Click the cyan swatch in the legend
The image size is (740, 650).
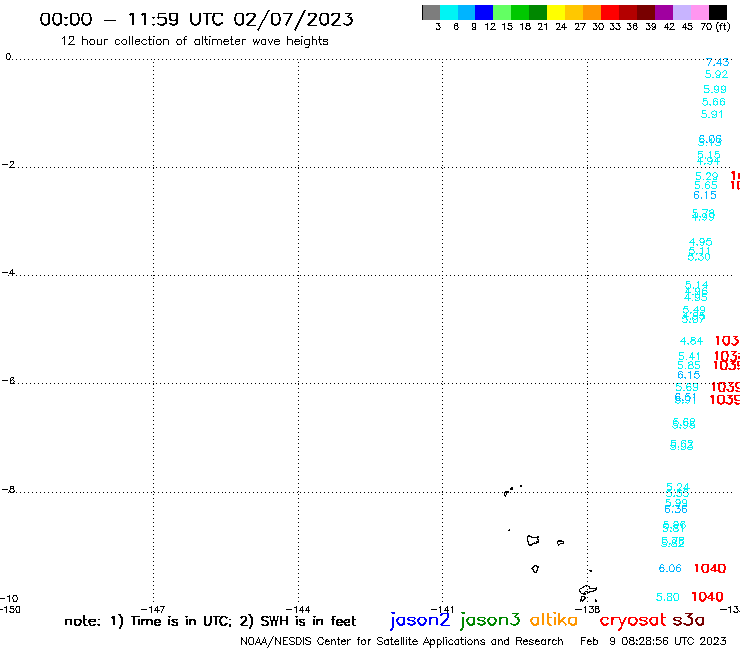click(449, 12)
